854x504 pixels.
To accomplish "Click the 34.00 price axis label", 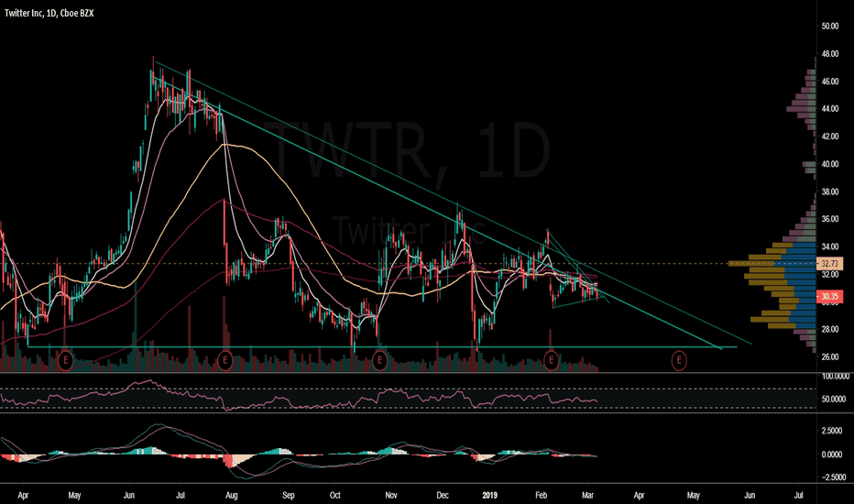I will [830, 247].
